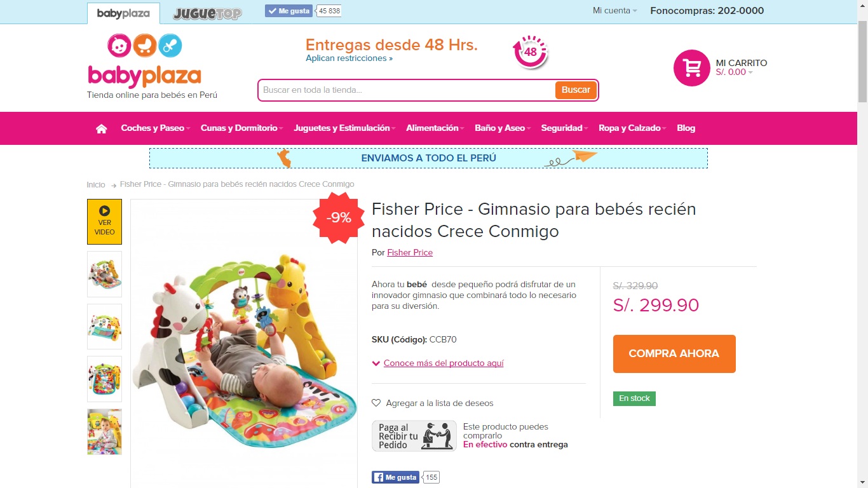Open the Fisher Price brand link

pyautogui.click(x=410, y=252)
